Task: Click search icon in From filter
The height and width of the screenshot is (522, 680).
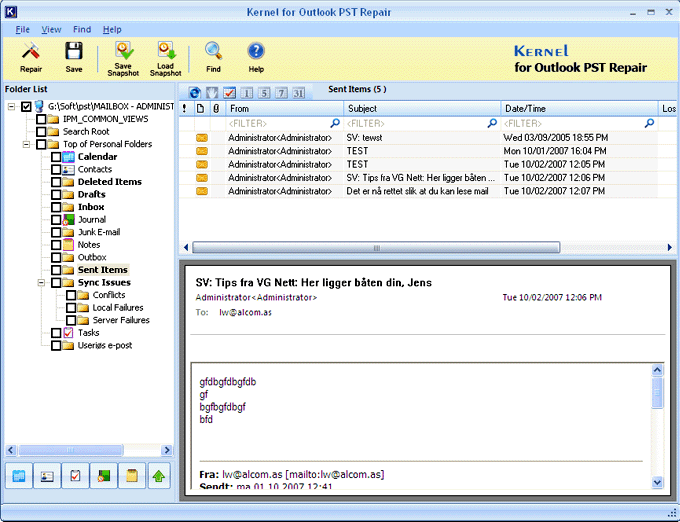Action: (x=335, y=123)
